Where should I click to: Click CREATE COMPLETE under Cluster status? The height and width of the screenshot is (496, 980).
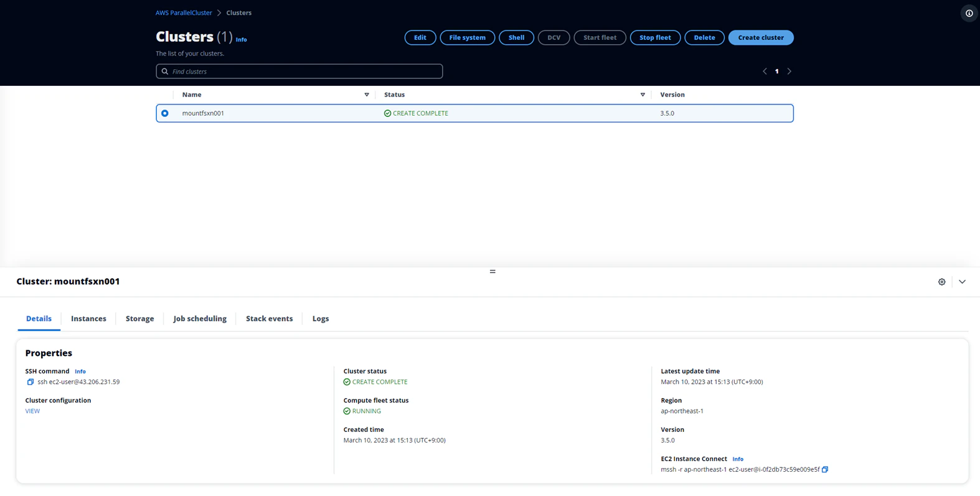375,382
